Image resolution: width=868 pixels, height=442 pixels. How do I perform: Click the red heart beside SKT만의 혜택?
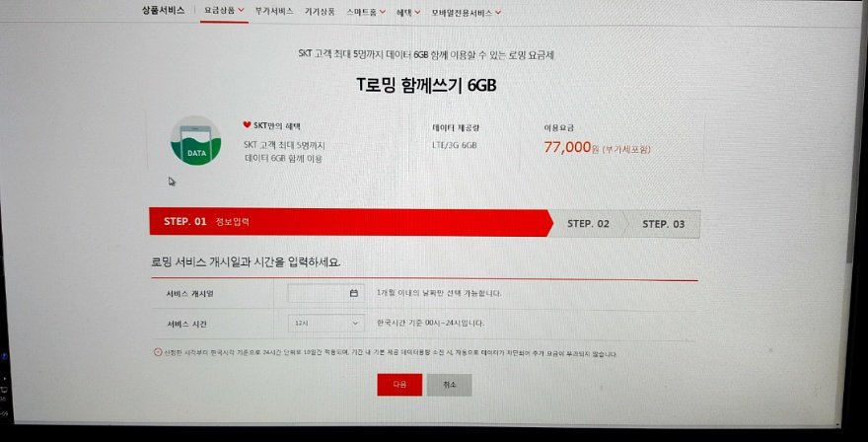(x=247, y=124)
